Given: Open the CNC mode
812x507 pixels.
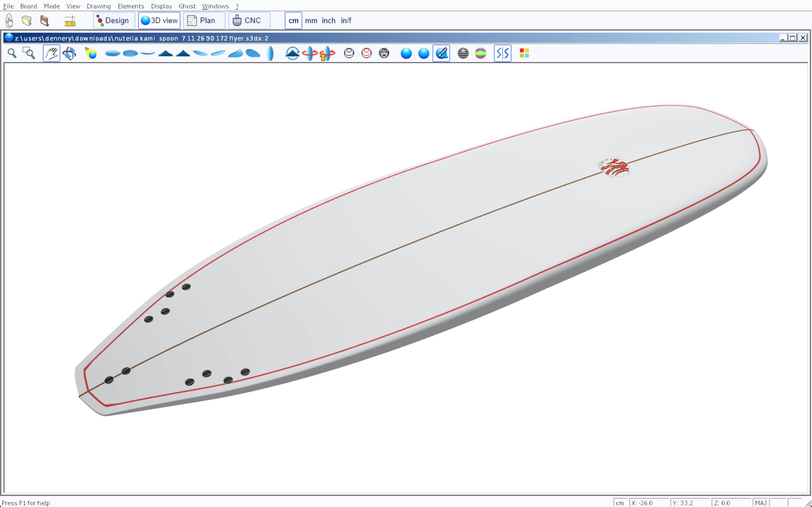Looking at the screenshot, I should 249,21.
